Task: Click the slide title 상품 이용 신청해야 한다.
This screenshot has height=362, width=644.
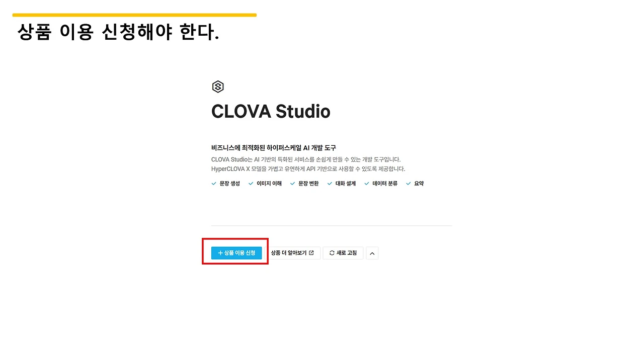Action: point(118,32)
